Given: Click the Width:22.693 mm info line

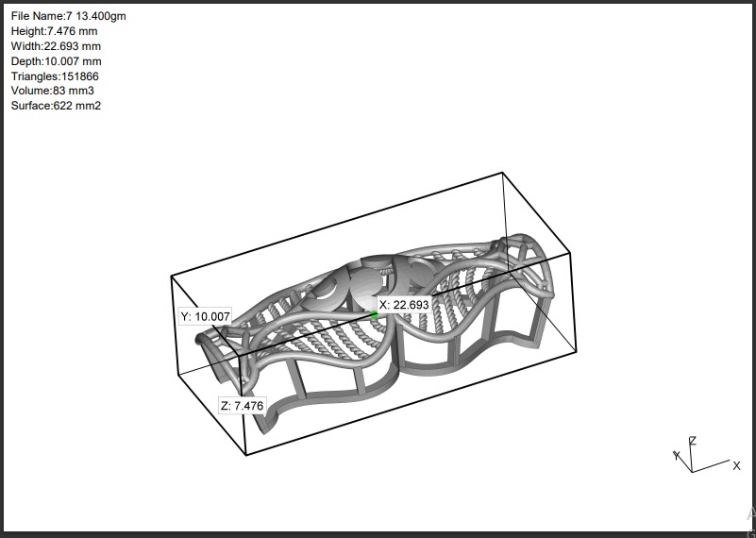Looking at the screenshot, I should tap(56, 46).
